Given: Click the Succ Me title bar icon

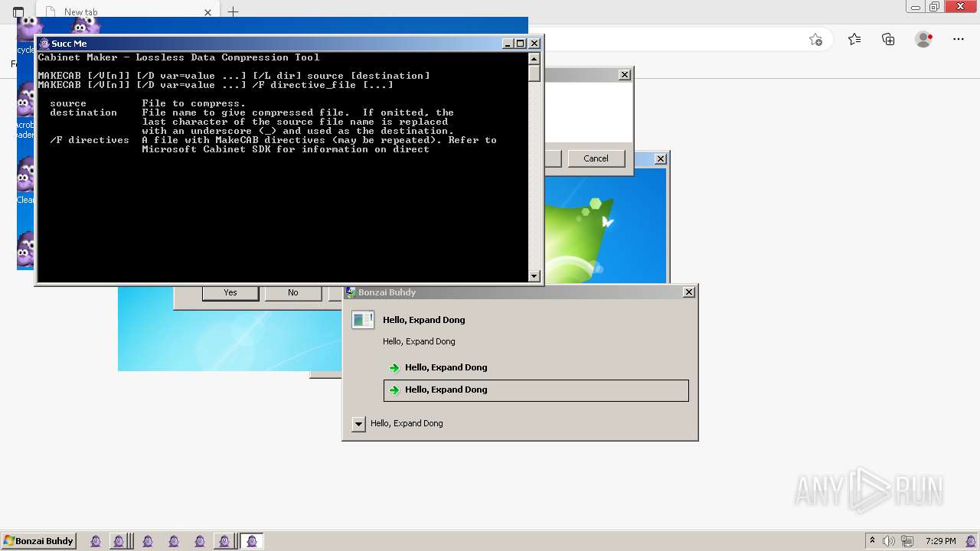Looking at the screenshot, I should [x=44, y=44].
